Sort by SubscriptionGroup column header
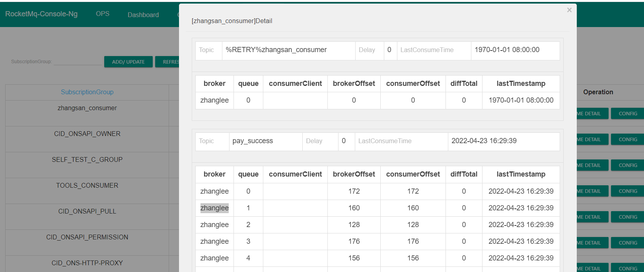 tap(87, 92)
